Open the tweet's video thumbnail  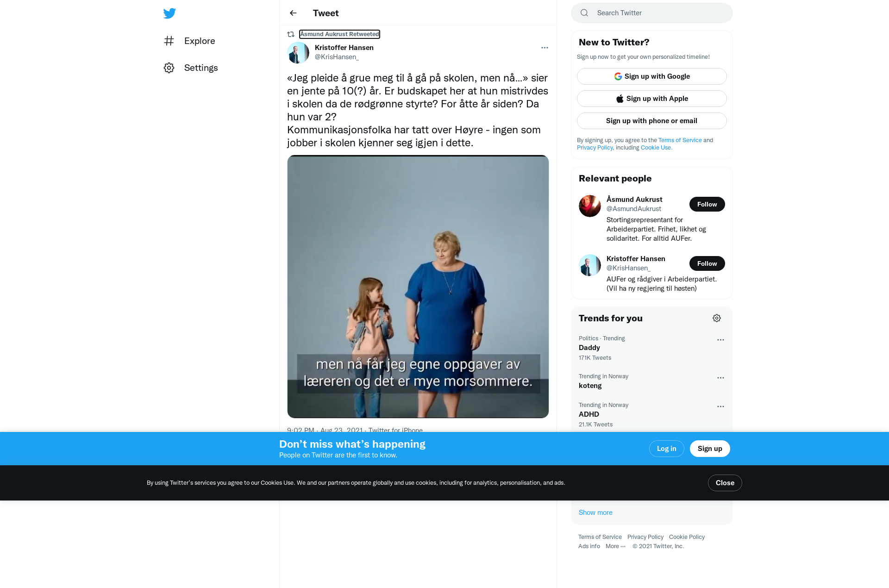418,287
